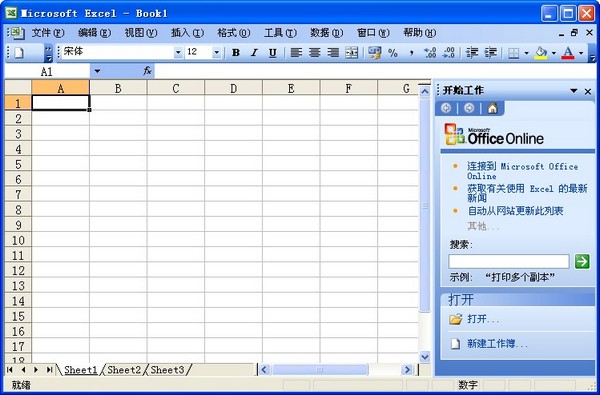The height and width of the screenshot is (395, 600).
Task: Open the 窗口 menu
Action: tap(373, 33)
